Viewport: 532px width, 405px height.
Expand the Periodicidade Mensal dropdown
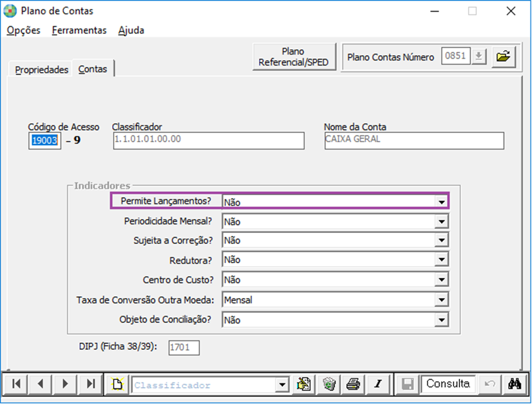click(441, 222)
